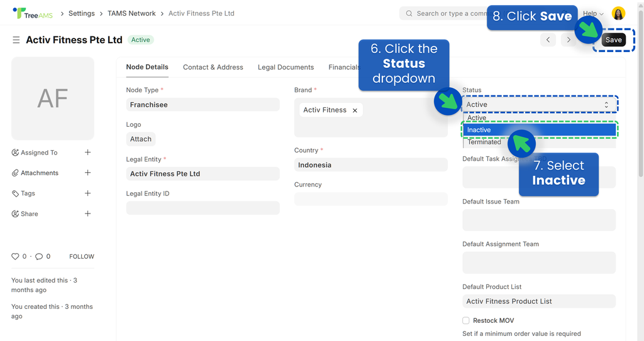Click the heart like icon
The width and height of the screenshot is (644, 341).
[x=15, y=256]
